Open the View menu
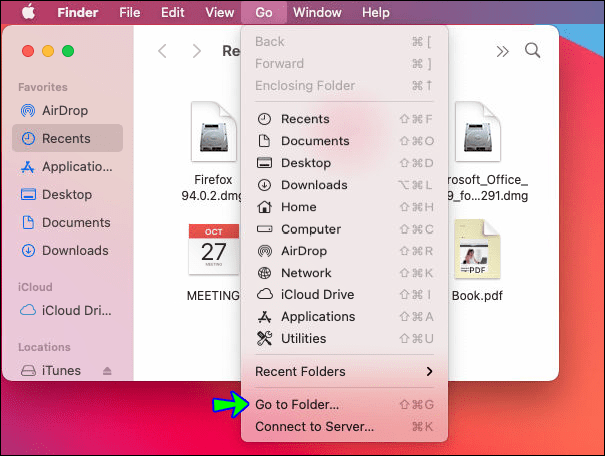 point(220,12)
